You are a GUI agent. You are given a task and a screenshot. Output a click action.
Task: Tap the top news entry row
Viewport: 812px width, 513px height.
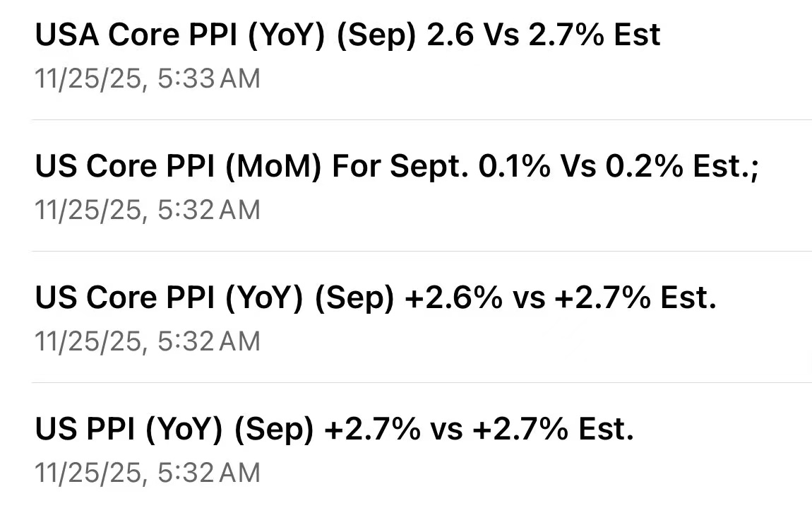406,57
